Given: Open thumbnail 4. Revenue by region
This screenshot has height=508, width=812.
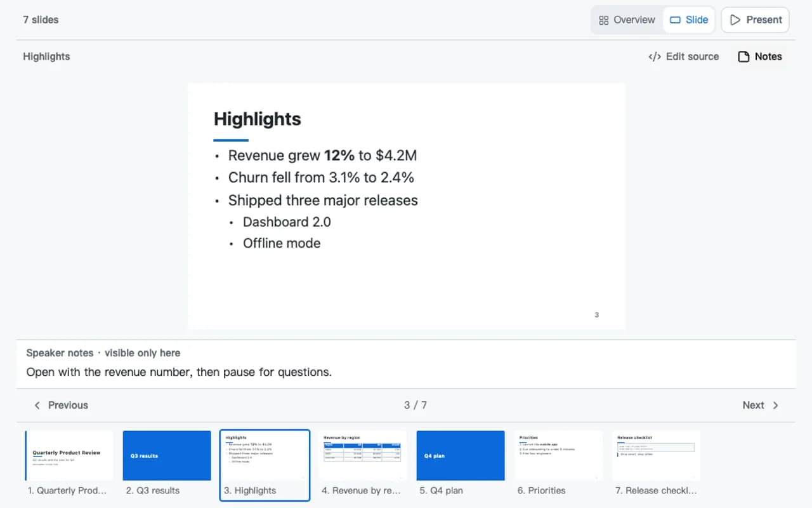Looking at the screenshot, I should click(362, 465).
